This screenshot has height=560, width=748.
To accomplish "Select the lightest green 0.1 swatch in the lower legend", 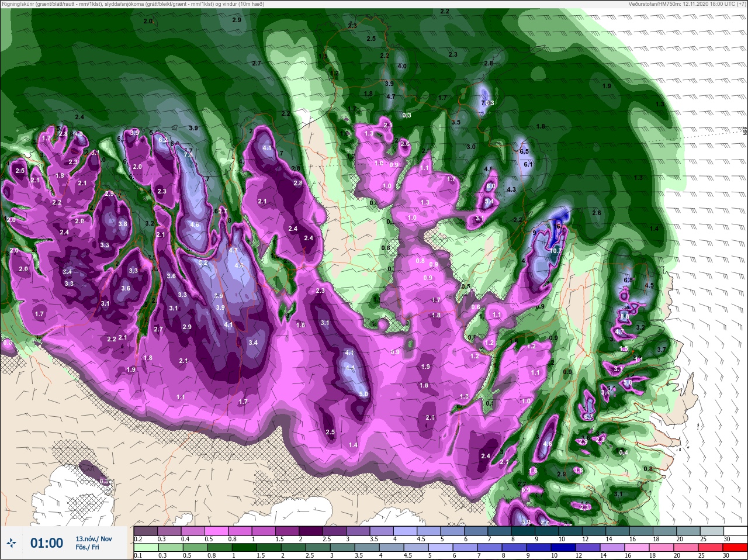I will (145, 547).
